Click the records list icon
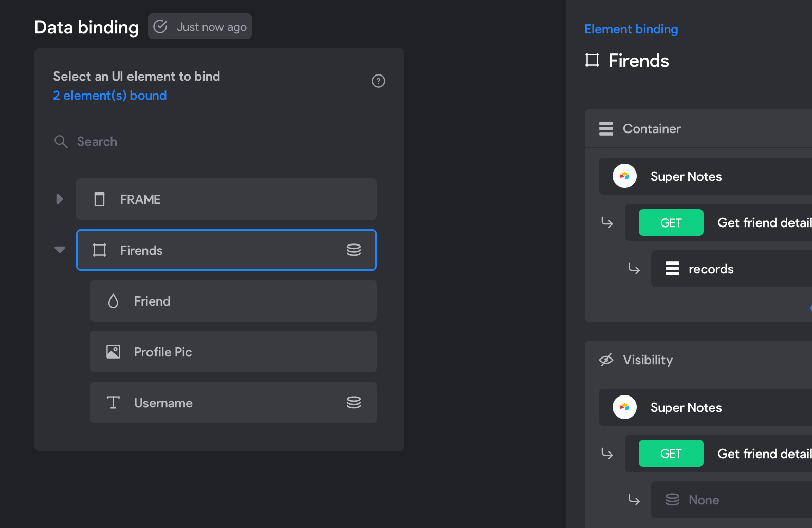 point(672,269)
